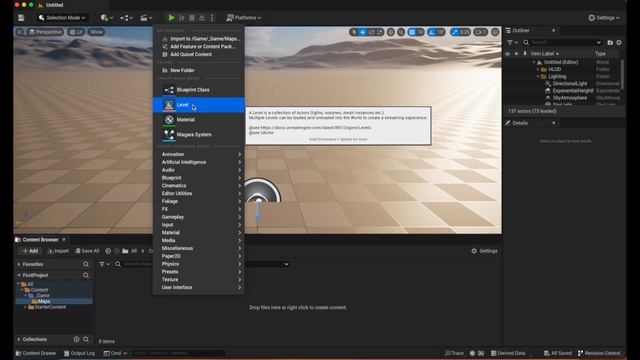Choose Import to /Game/_Game/Maps menu entry
640x360 pixels.
pos(200,39)
